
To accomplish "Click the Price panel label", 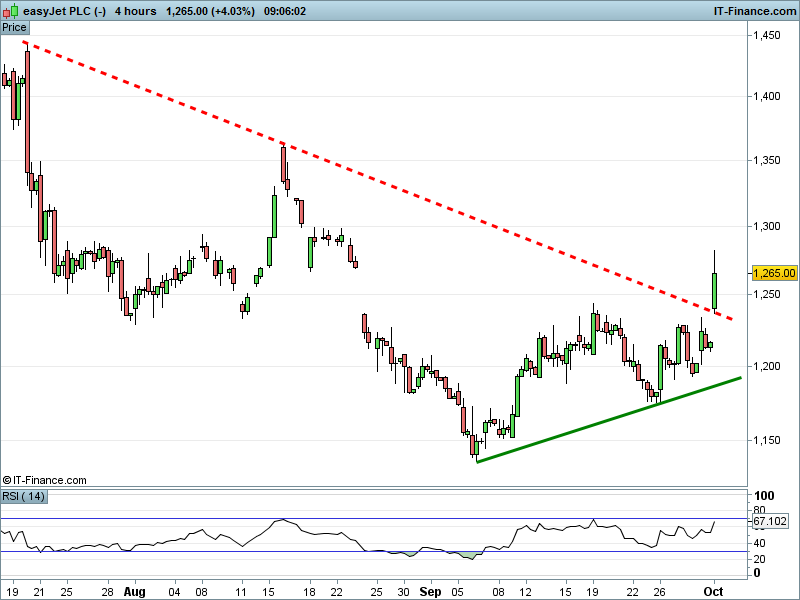I will 15,28.
